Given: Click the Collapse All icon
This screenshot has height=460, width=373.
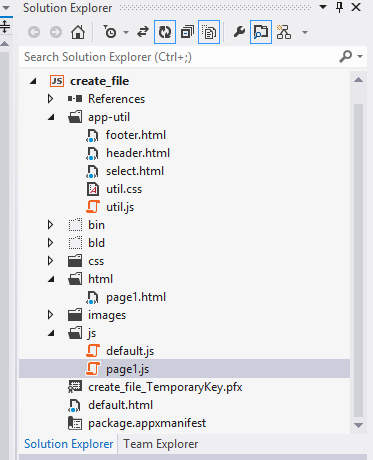Looking at the screenshot, I should coord(187,32).
